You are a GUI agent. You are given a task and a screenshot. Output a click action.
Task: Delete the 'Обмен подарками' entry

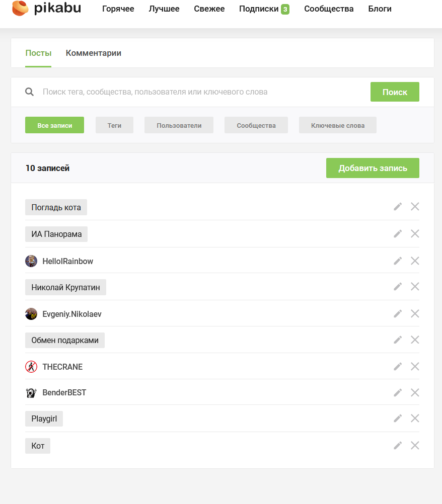click(x=415, y=340)
